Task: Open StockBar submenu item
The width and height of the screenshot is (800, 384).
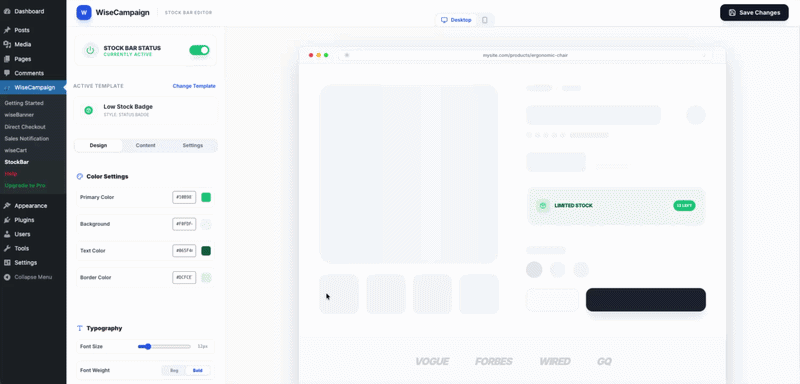Action: 16,162
